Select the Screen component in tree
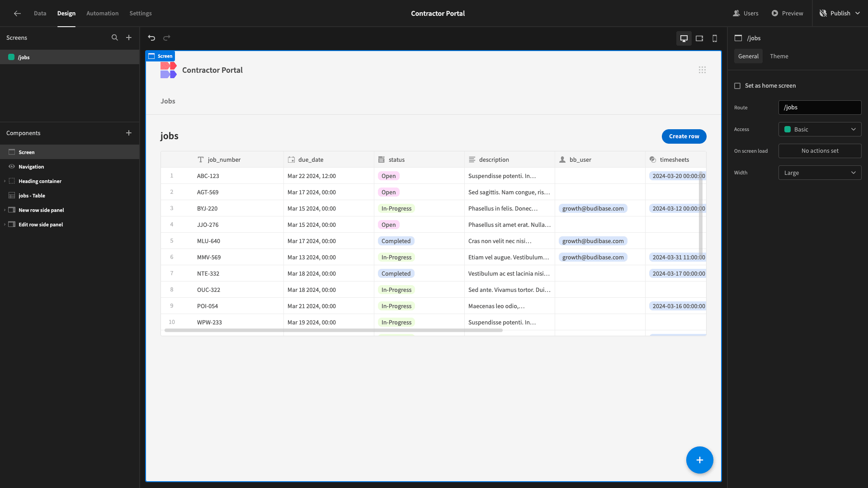The image size is (868, 488). click(x=70, y=152)
